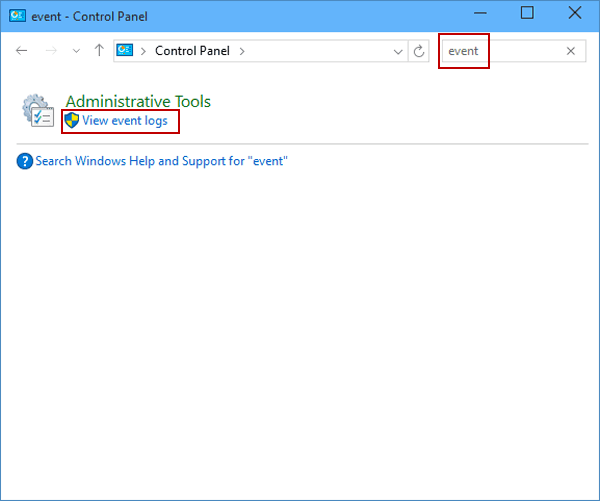The height and width of the screenshot is (501, 600).
Task: Expand the chevron before Control Panel breadcrumb
Action: coord(143,51)
